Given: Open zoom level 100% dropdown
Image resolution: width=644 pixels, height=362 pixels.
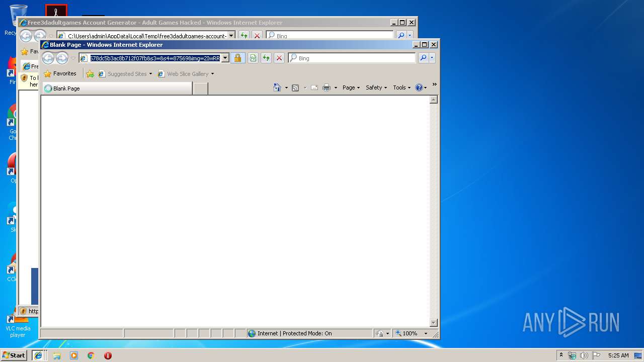Looking at the screenshot, I should [412, 333].
